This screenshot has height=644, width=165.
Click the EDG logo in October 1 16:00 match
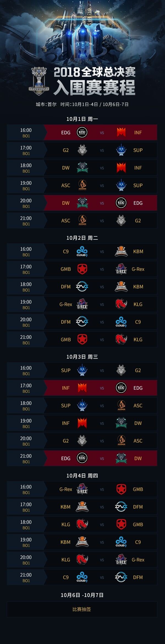pos(82,132)
